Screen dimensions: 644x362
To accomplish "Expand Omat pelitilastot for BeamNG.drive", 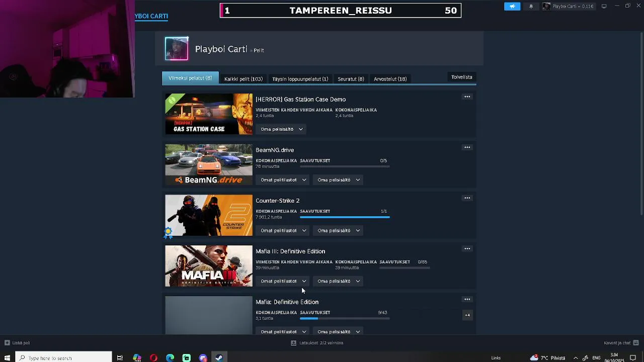I will (283, 180).
